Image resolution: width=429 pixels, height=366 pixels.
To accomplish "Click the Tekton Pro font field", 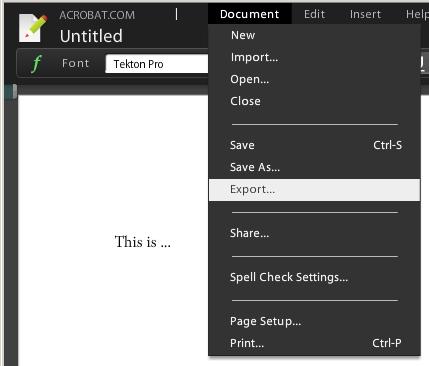I will 157,64.
